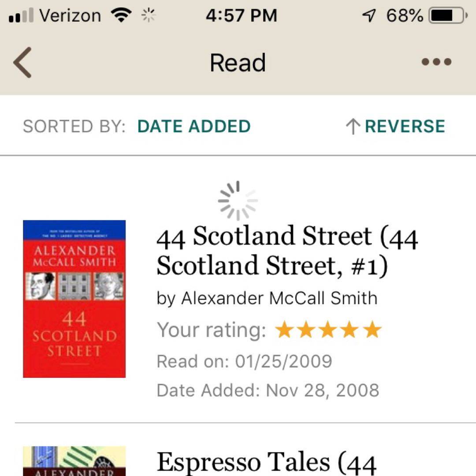Tap the back arrow icon
Viewport: 476px width, 476px height.
click(x=22, y=63)
